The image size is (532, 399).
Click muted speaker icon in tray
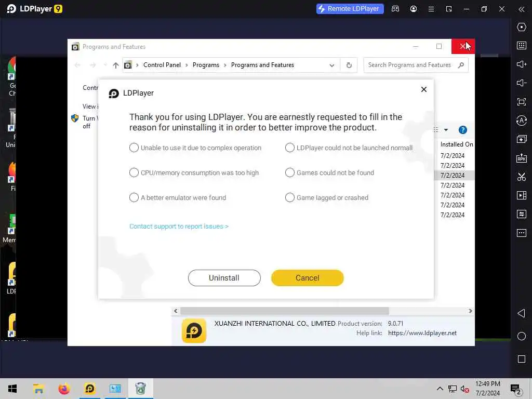click(x=464, y=389)
